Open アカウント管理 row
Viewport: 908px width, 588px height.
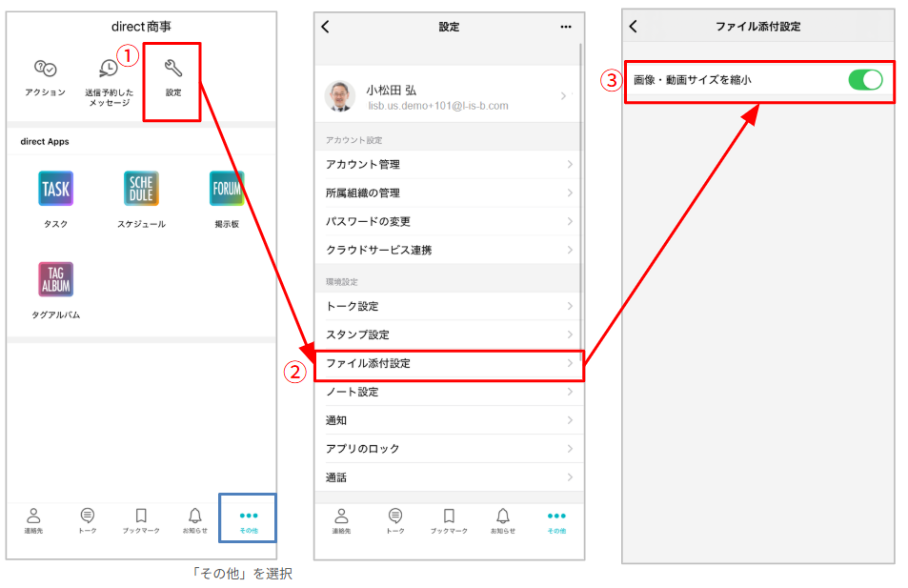coord(448,165)
